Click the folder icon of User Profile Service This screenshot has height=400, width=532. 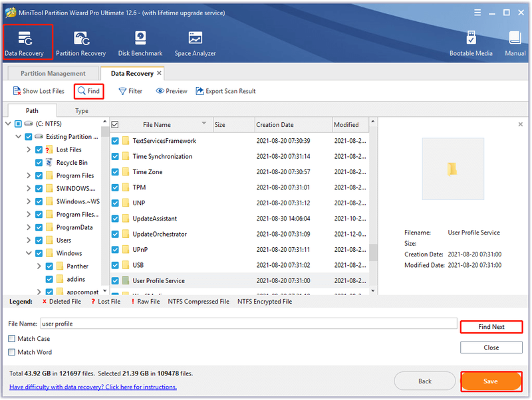[x=126, y=280]
